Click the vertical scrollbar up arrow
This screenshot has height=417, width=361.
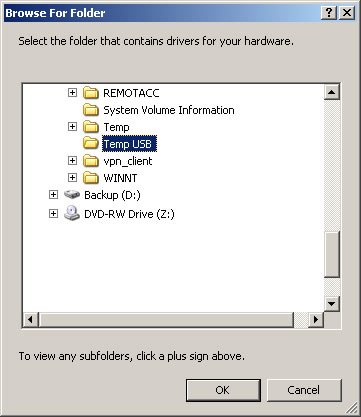pyautogui.click(x=332, y=92)
